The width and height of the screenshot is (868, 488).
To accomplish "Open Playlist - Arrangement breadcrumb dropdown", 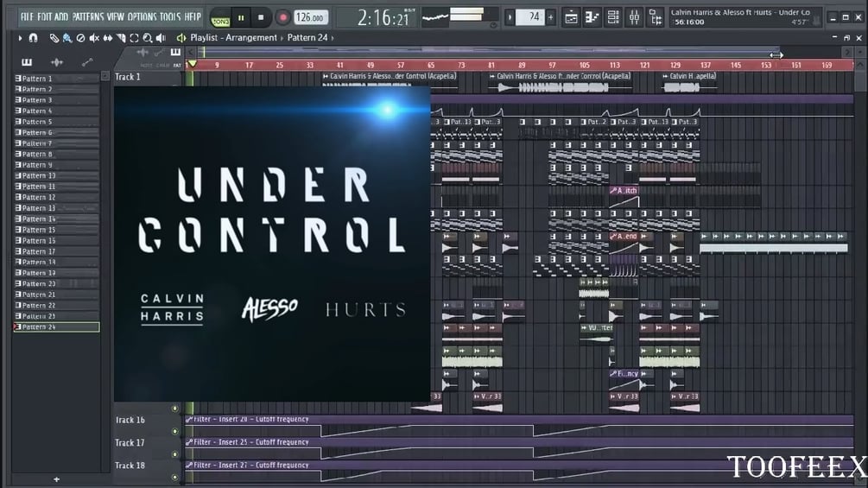I will (233, 38).
